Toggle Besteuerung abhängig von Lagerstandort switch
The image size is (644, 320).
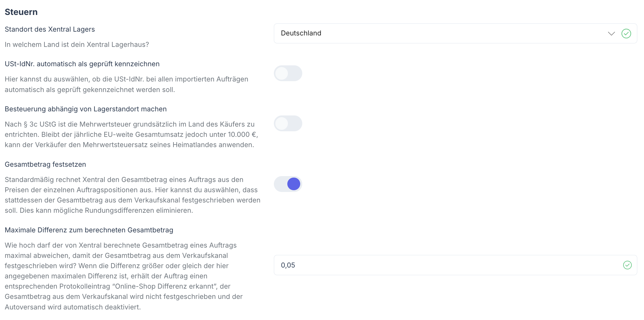(x=288, y=123)
